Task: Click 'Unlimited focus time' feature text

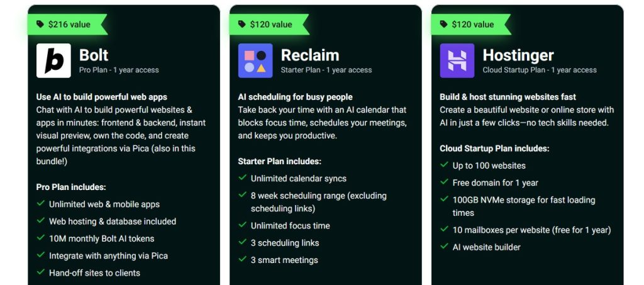Action: 290,225
